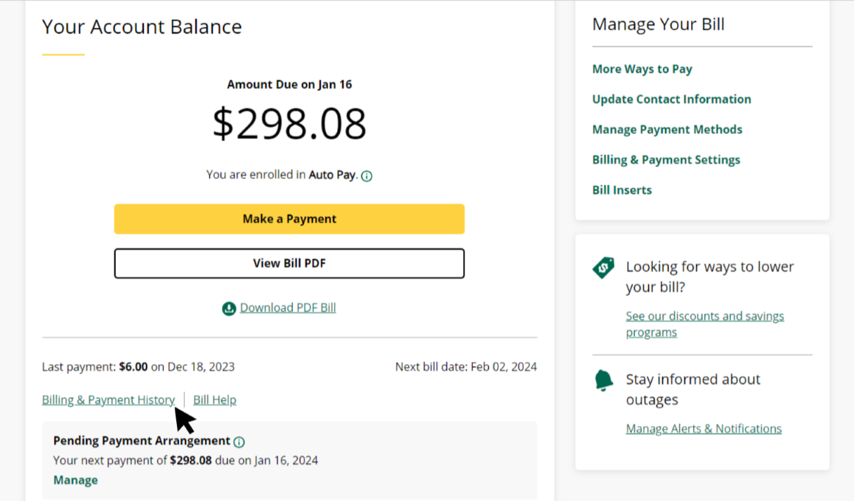The image size is (868, 501).
Task: Open discounts and savings programs link
Action: pos(705,316)
